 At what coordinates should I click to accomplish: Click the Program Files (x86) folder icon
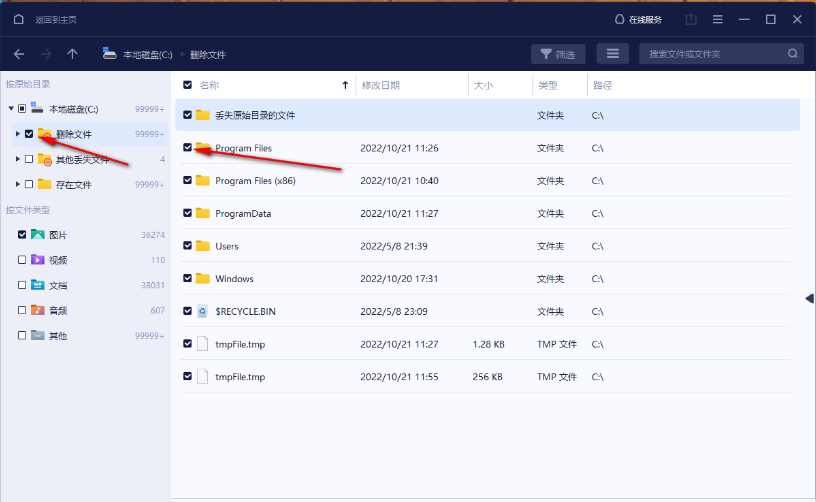202,180
